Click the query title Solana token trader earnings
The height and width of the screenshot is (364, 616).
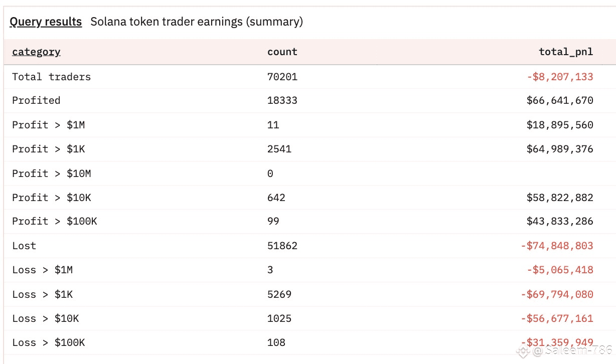[x=197, y=22]
